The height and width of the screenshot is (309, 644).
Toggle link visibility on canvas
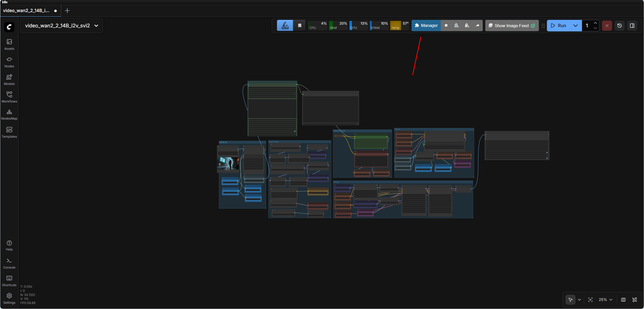pos(635,300)
